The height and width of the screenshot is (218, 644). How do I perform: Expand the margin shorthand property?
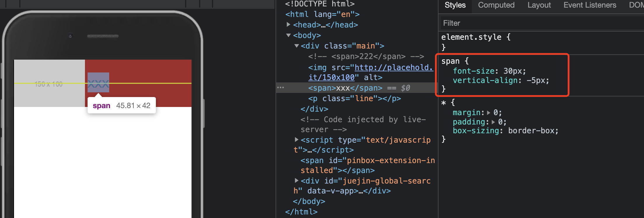click(488, 113)
